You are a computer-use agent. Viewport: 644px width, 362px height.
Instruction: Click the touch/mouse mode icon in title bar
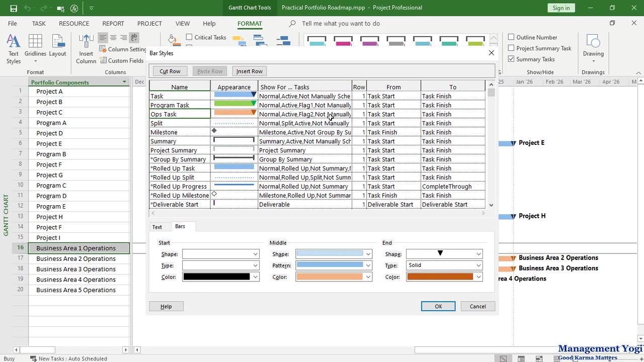pyautogui.click(x=60, y=8)
